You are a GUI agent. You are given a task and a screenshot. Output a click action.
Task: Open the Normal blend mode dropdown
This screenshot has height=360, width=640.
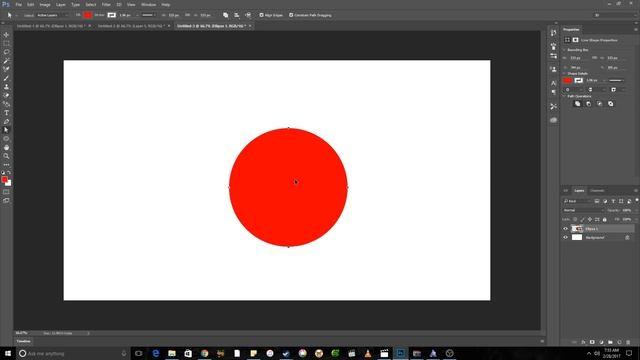tap(583, 210)
